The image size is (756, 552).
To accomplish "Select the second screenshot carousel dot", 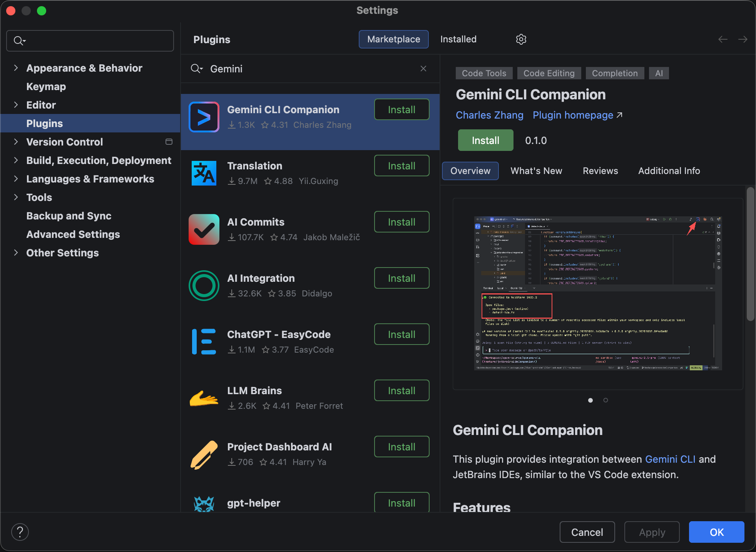I will pos(605,400).
